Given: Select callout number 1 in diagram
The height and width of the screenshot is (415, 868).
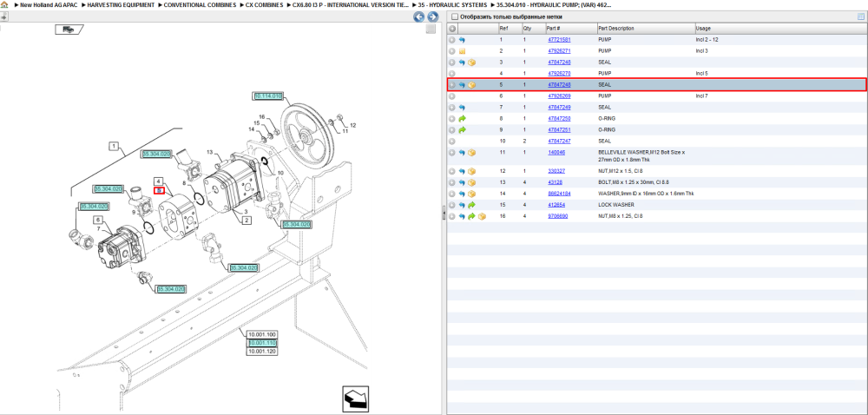Looking at the screenshot, I should click(114, 147).
